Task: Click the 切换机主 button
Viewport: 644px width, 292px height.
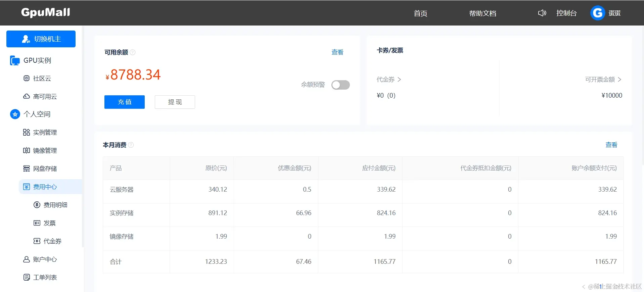Action: pyautogui.click(x=41, y=39)
